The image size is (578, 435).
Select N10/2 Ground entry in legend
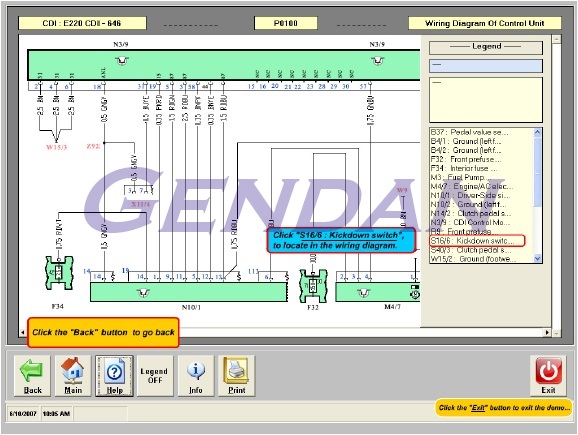click(469, 204)
